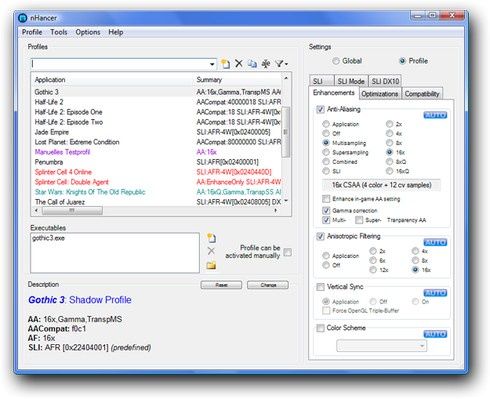Click the copy profile icon
The image size is (490, 399).
252,63
